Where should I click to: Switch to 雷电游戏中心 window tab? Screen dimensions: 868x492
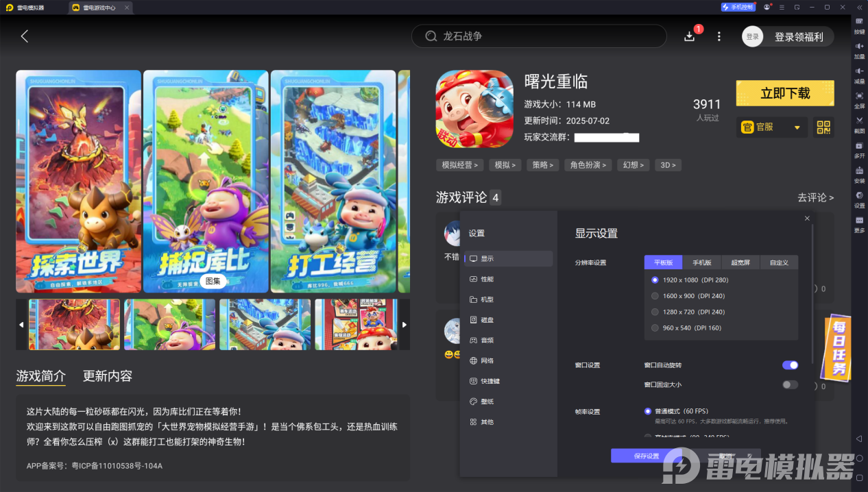(100, 8)
